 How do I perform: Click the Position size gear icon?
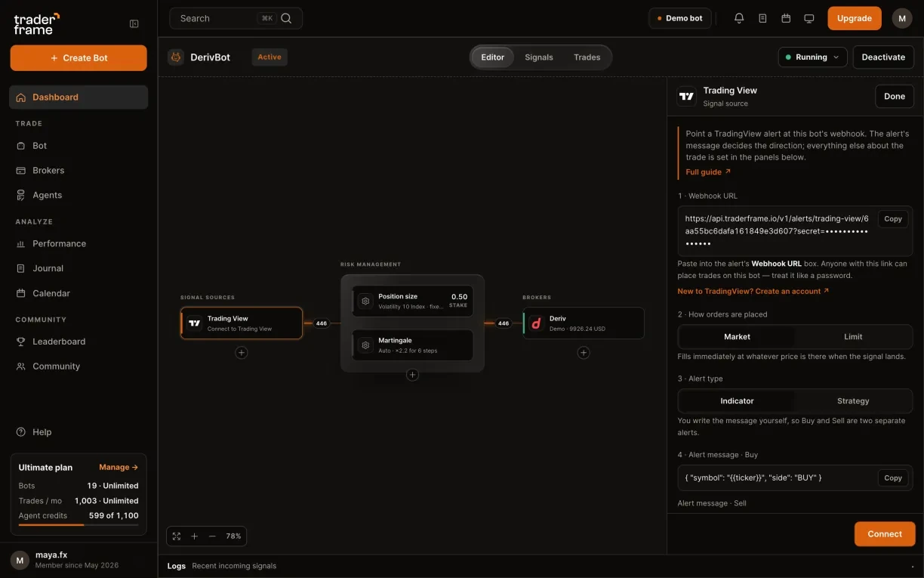[365, 301]
